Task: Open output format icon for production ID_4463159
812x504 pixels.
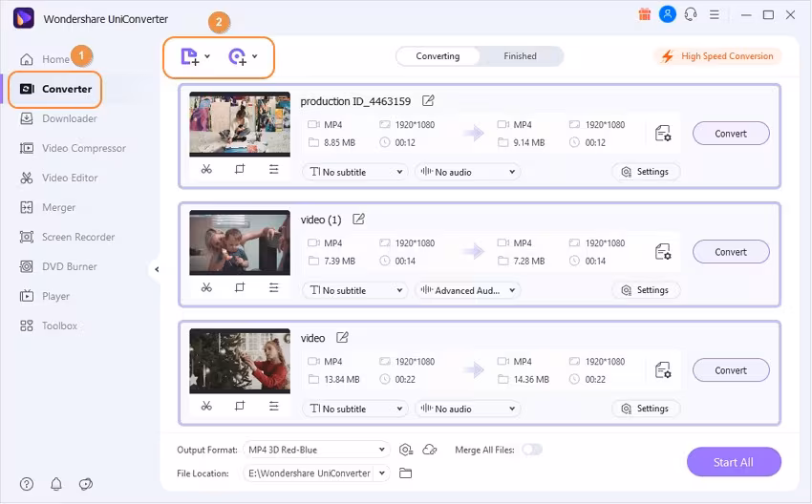Action: coord(663,134)
